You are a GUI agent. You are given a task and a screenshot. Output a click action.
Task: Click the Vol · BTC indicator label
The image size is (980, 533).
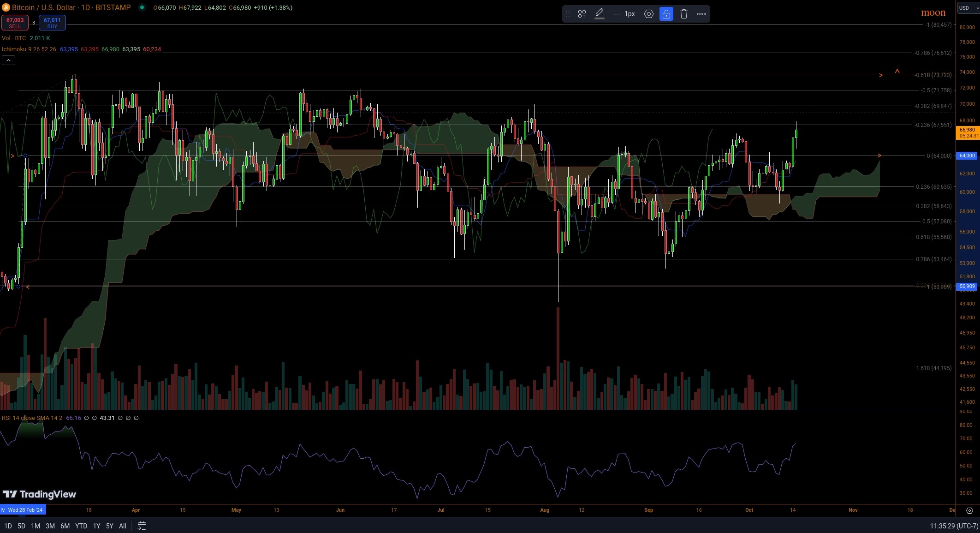pos(14,38)
